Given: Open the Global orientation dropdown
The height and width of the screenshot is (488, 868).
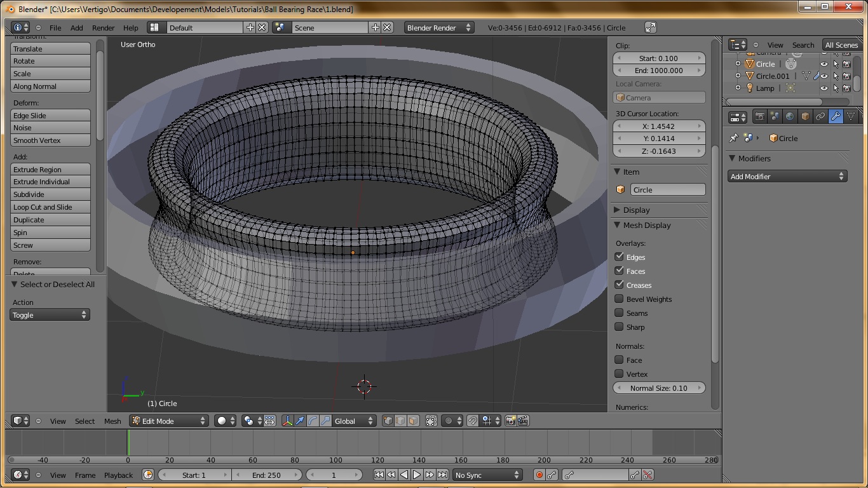Looking at the screenshot, I should pos(354,421).
